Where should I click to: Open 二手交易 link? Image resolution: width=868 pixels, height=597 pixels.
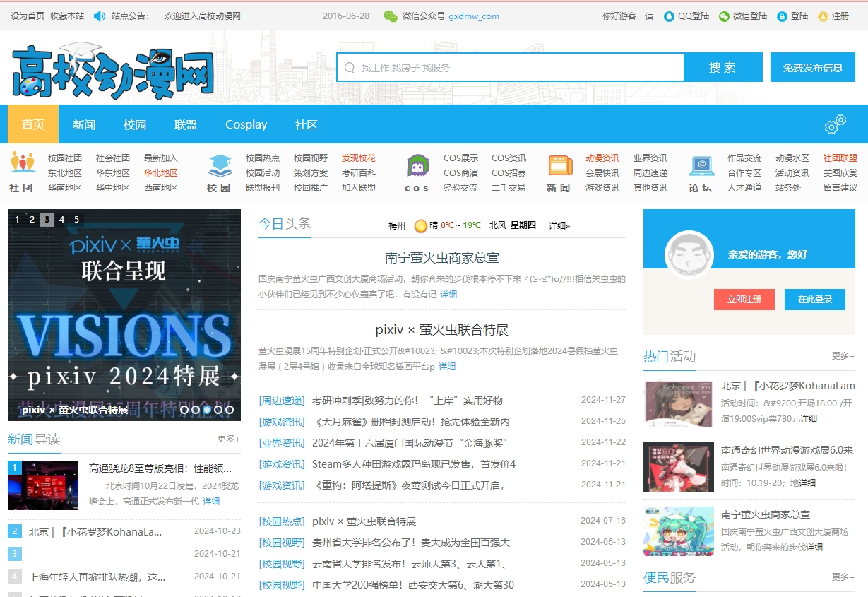pos(509,188)
